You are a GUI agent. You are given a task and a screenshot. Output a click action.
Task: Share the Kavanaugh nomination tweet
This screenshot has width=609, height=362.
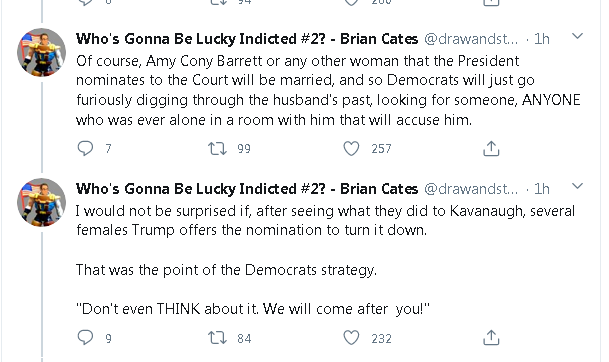491,338
